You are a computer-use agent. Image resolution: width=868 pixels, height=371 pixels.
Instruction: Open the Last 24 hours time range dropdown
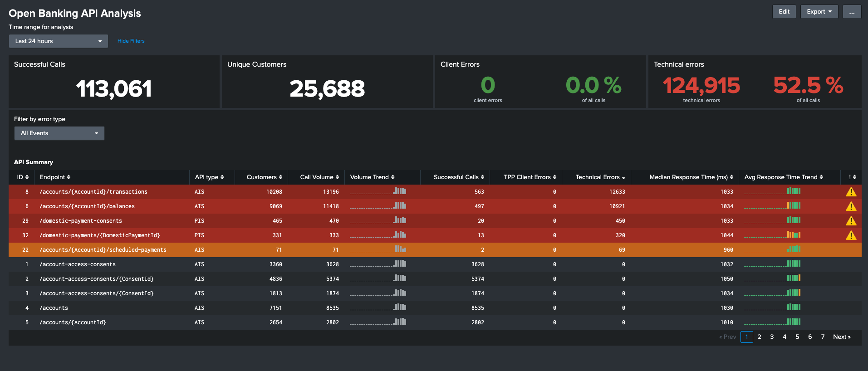(59, 41)
